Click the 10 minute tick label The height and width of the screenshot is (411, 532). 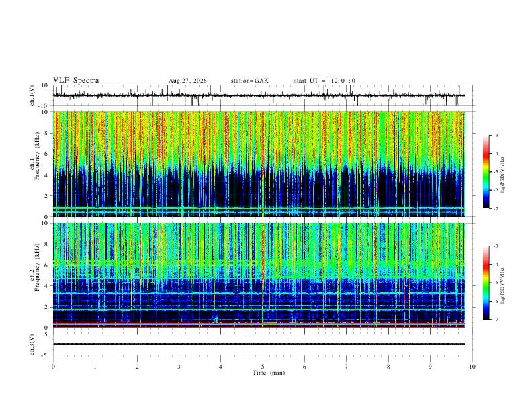tap(472, 367)
